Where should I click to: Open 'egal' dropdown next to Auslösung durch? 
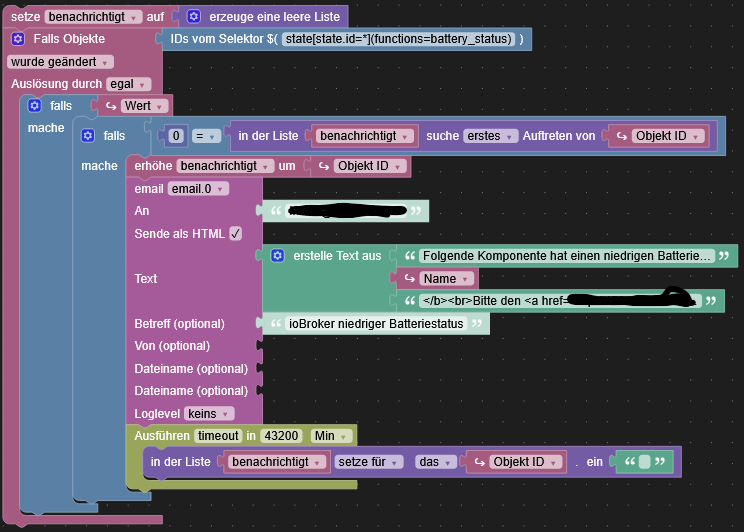point(129,84)
